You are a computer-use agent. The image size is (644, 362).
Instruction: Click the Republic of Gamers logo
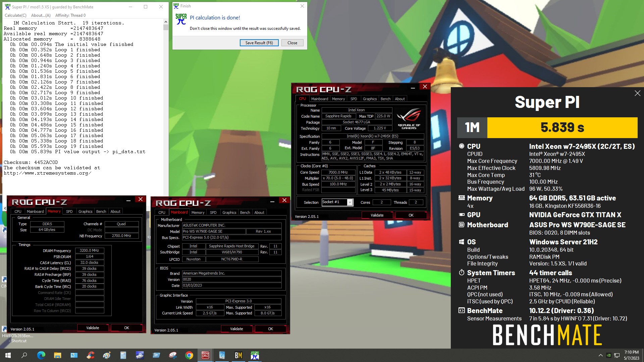pos(409,119)
